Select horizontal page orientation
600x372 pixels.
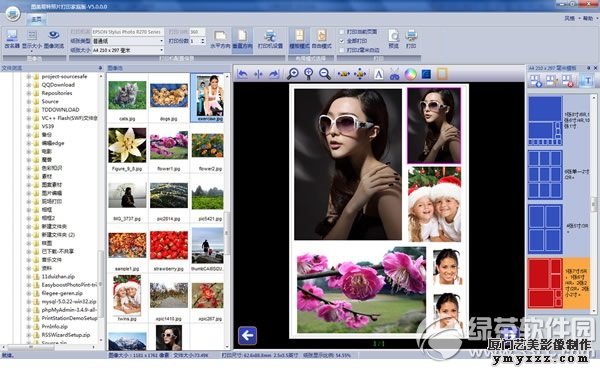pos(220,39)
